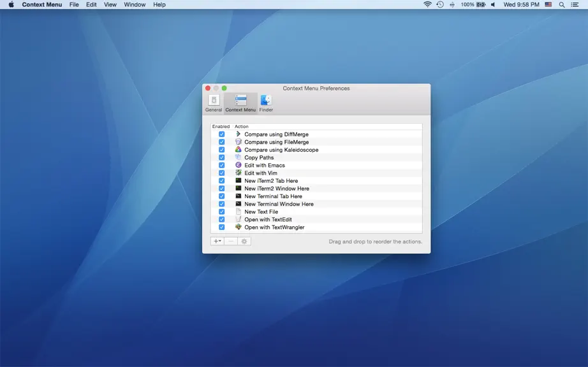Click the TextWrangler icon in the list
588x367 pixels.
tap(238, 227)
